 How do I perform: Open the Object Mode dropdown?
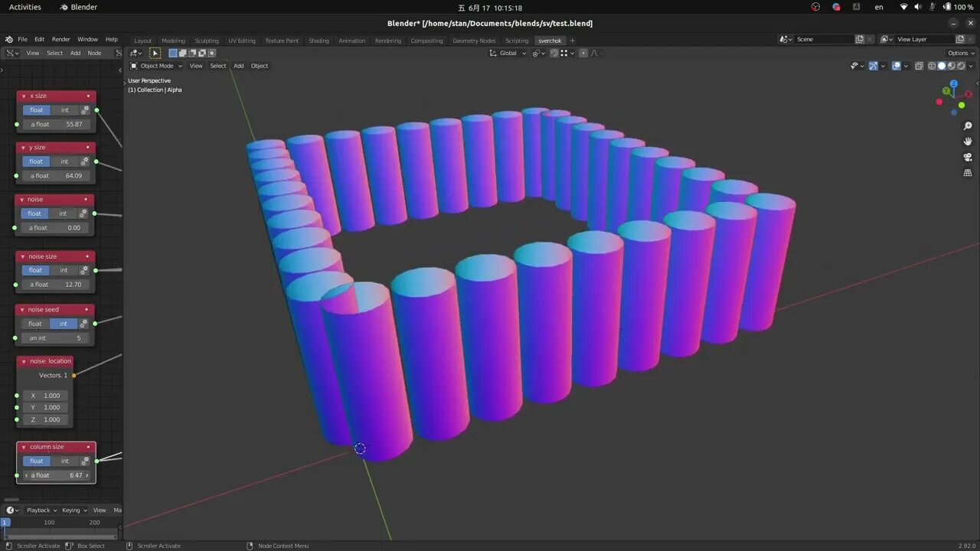(x=156, y=66)
